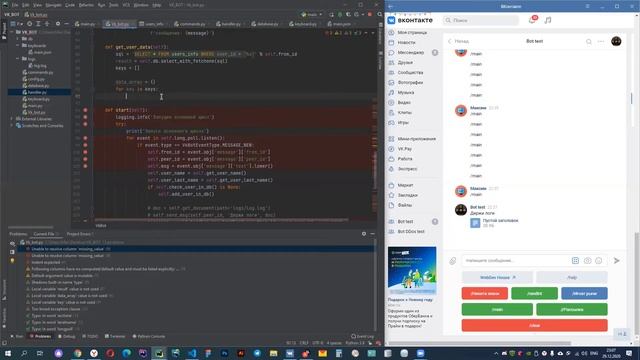Toggle breakpoint on the self.peer_id line
Viewport: 640px width, 360px height.
85,159
